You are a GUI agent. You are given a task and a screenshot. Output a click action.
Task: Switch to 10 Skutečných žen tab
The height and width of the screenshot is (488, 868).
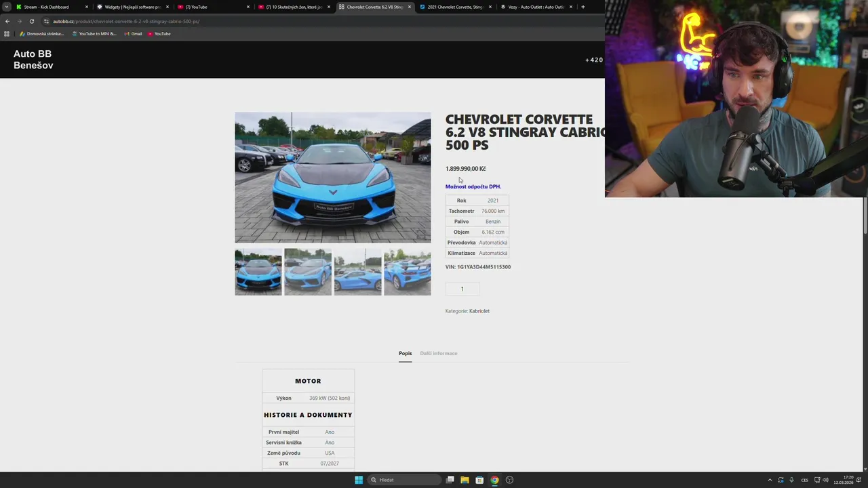[x=294, y=7]
